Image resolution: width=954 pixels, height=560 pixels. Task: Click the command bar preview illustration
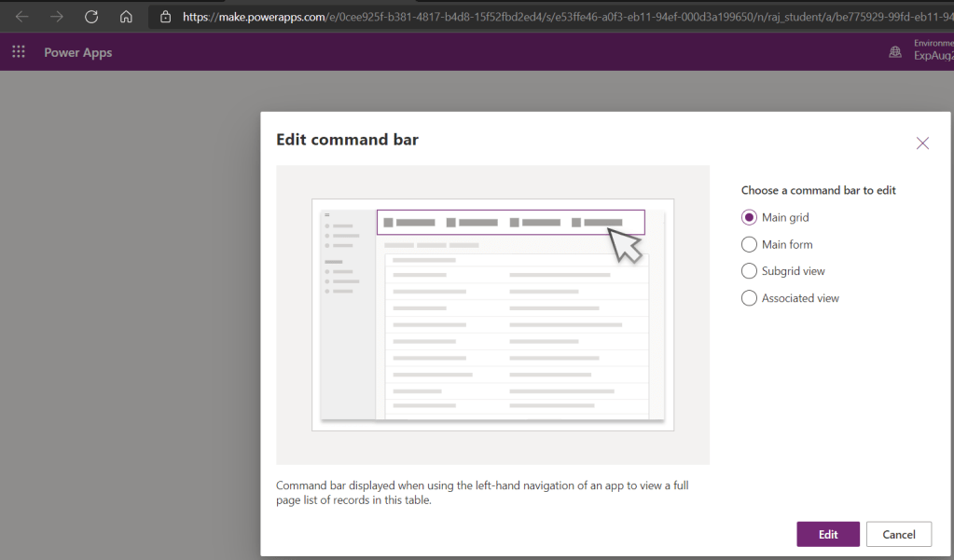click(492, 315)
